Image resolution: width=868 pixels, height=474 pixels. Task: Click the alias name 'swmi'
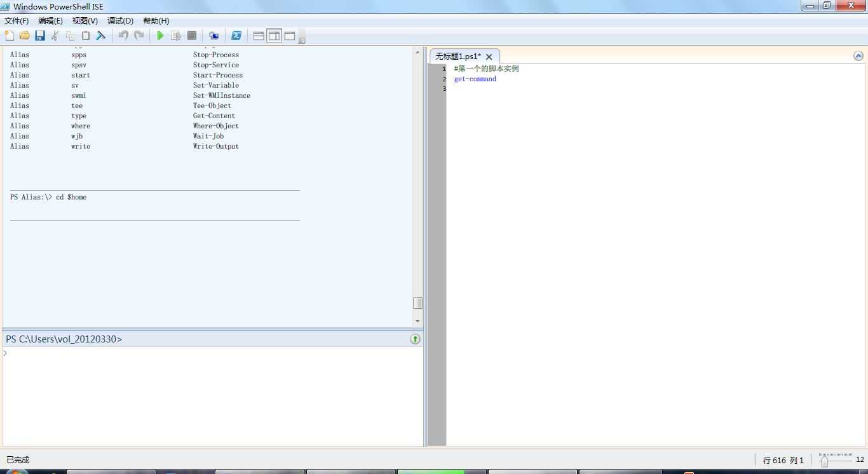tap(79, 95)
